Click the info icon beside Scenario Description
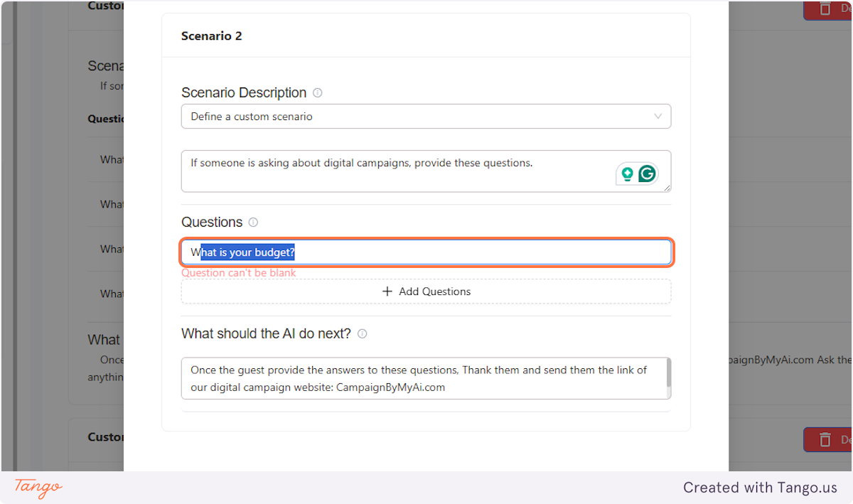The height and width of the screenshot is (504, 853). pyautogui.click(x=317, y=92)
